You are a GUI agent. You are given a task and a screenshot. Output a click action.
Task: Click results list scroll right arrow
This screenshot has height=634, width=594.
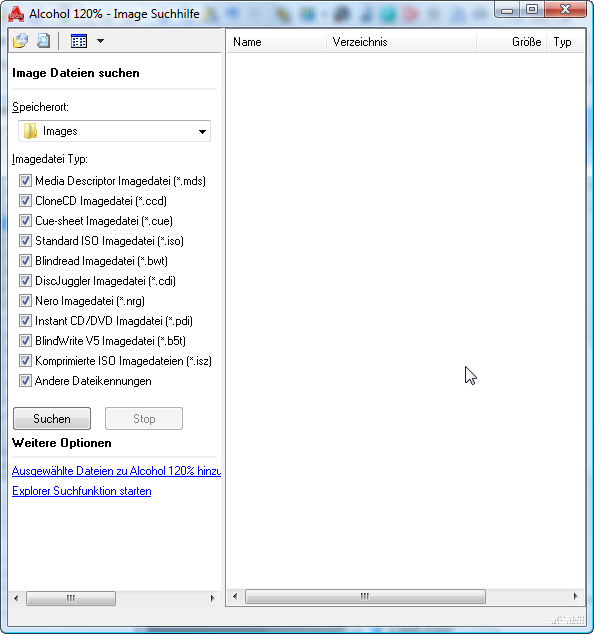(x=575, y=596)
